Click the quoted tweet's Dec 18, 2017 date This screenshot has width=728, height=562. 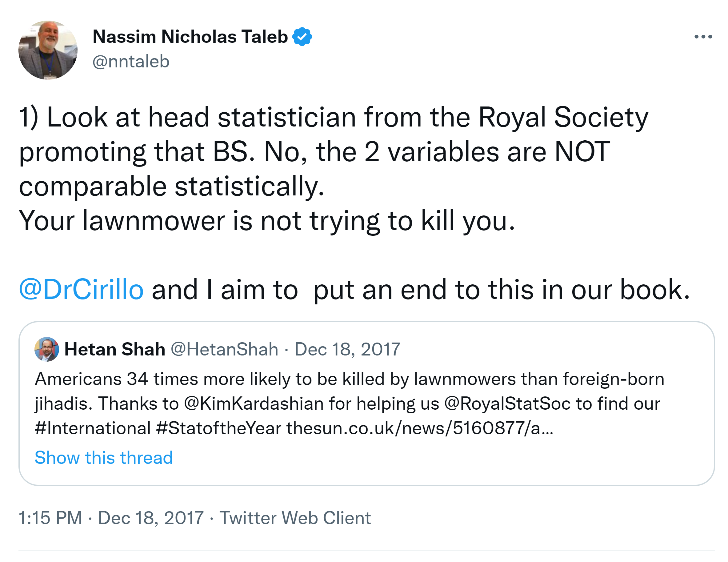tap(347, 349)
